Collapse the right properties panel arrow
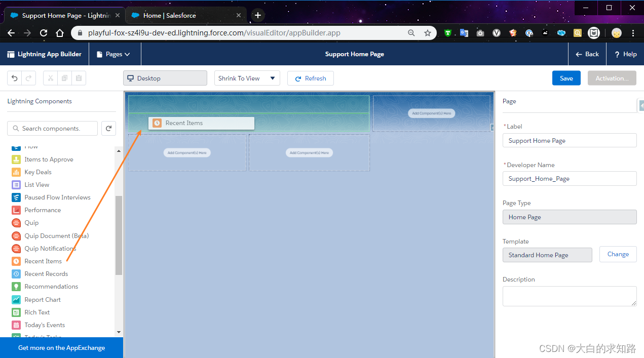Image resolution: width=644 pixels, height=358 pixels. (x=641, y=105)
